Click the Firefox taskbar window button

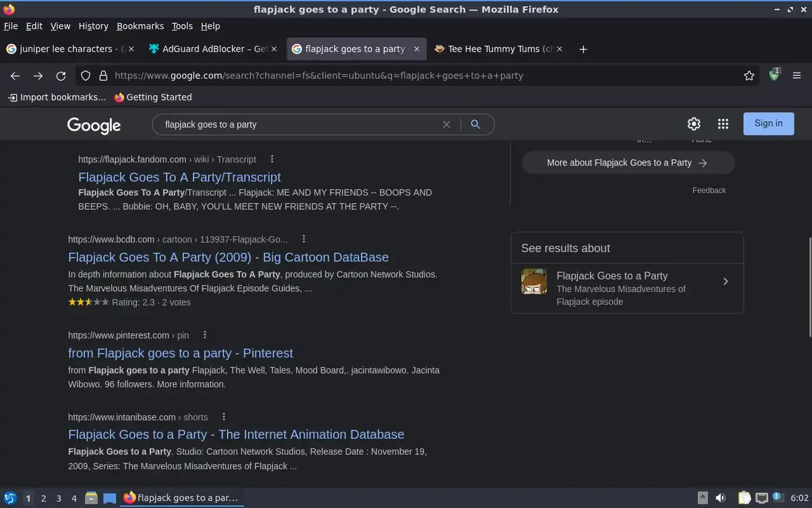click(182, 498)
